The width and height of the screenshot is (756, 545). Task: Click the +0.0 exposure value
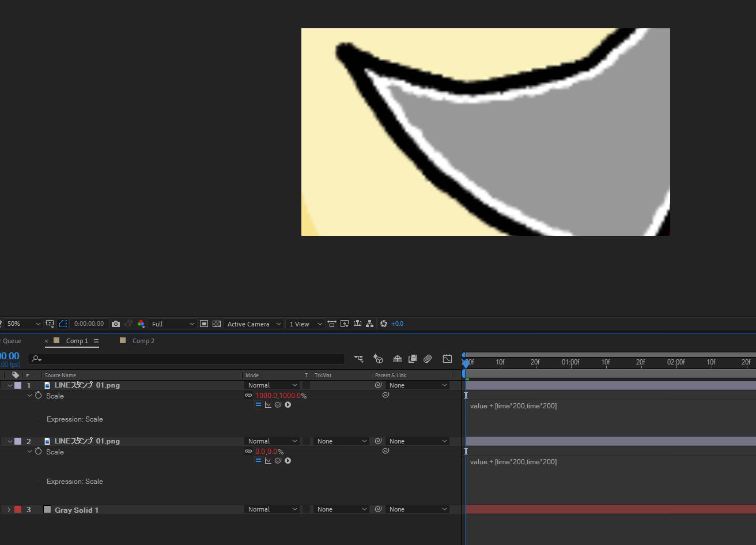coord(397,324)
